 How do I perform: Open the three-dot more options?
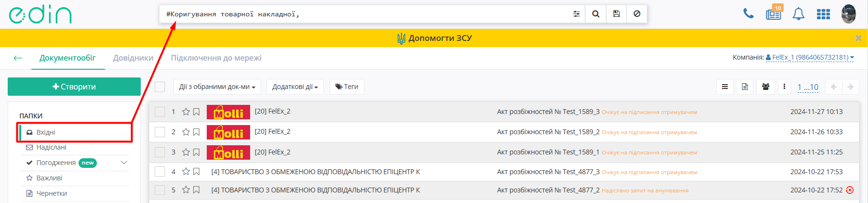click(x=784, y=87)
